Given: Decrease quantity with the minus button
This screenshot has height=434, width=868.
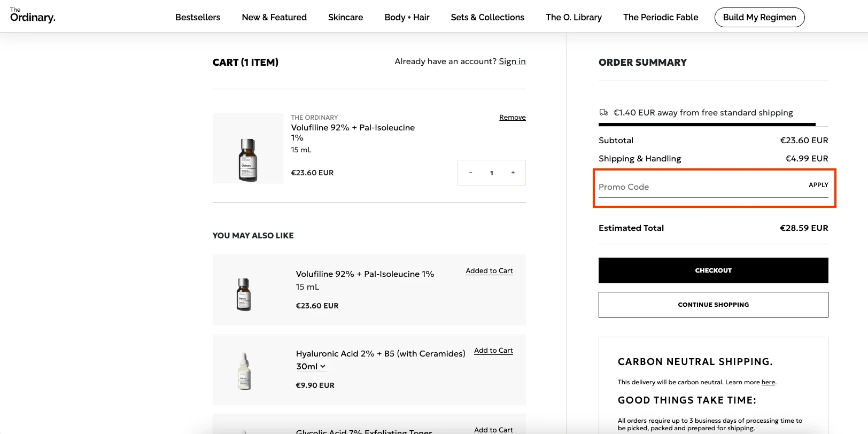Looking at the screenshot, I should (470, 173).
